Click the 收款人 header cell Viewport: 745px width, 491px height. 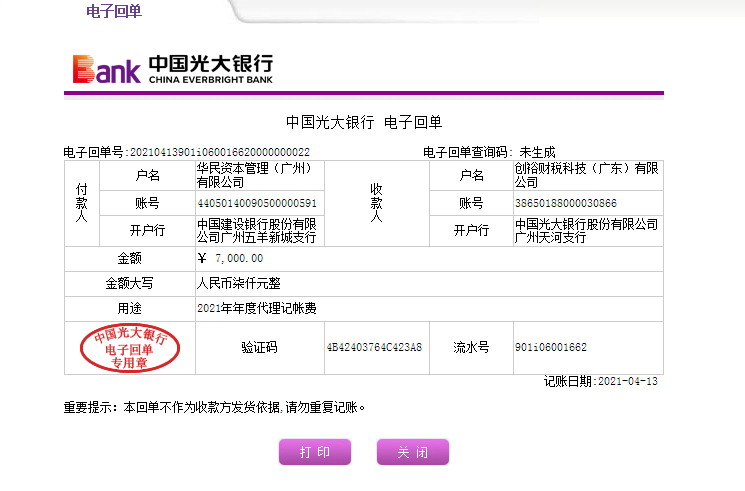377,203
